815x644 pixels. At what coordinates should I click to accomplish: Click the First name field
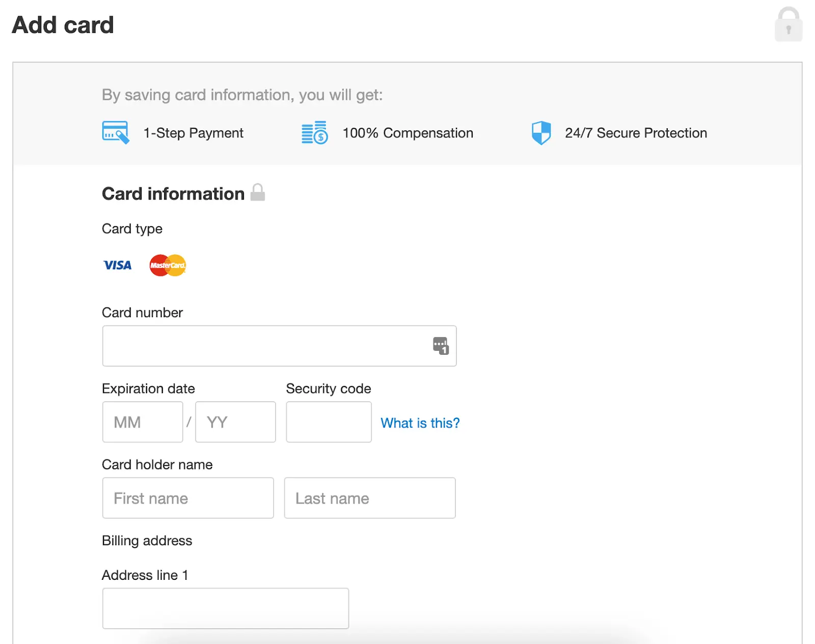pos(188,498)
